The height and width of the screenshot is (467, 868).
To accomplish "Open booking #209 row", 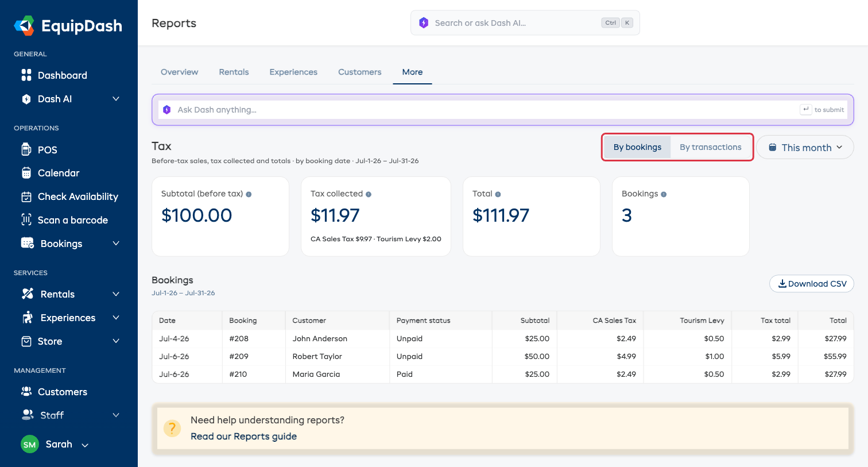I will [x=503, y=356].
